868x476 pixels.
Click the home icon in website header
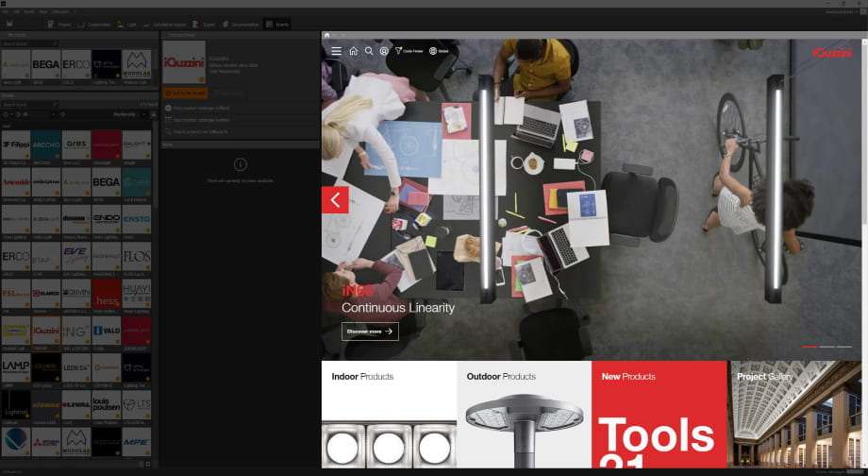coord(353,51)
